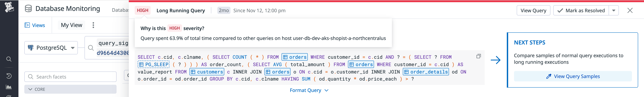Open the sidebar search icon
644x97 pixels.
[x=9, y=59]
